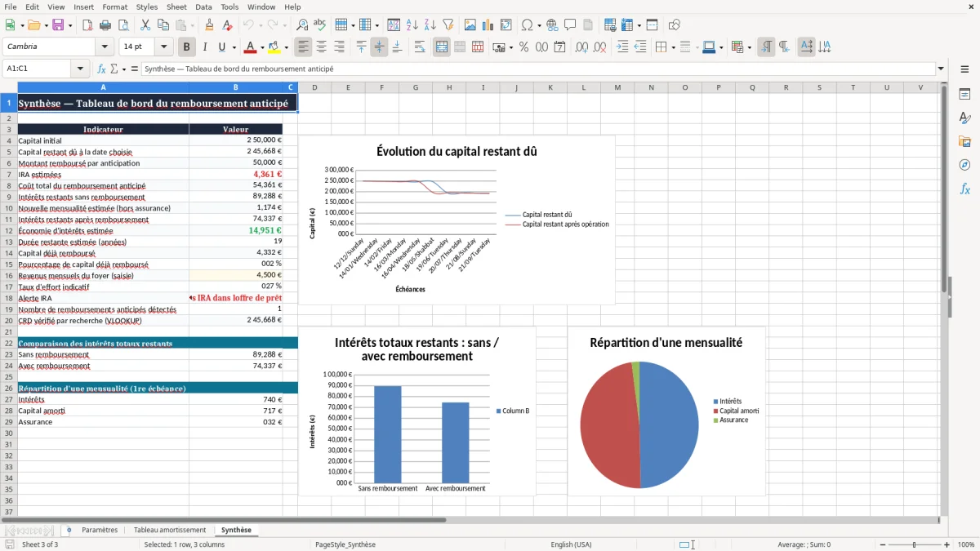Click the Formula equals button

pyautogui.click(x=135, y=69)
